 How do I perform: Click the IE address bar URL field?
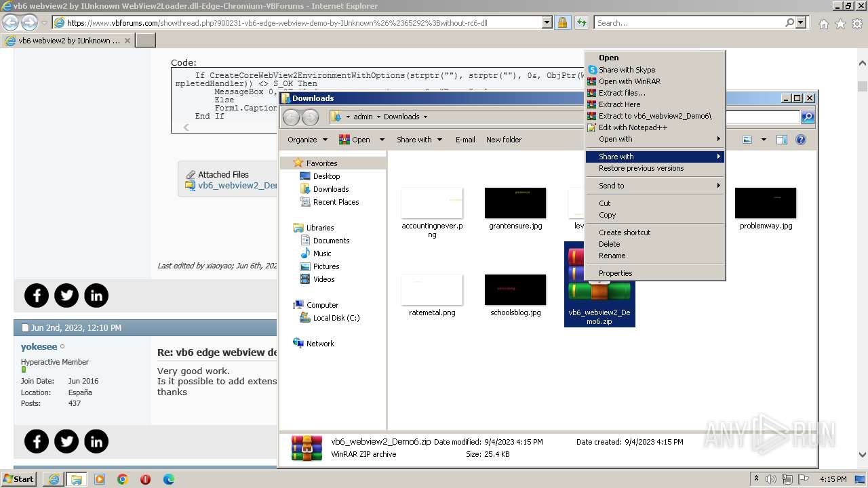click(303, 22)
